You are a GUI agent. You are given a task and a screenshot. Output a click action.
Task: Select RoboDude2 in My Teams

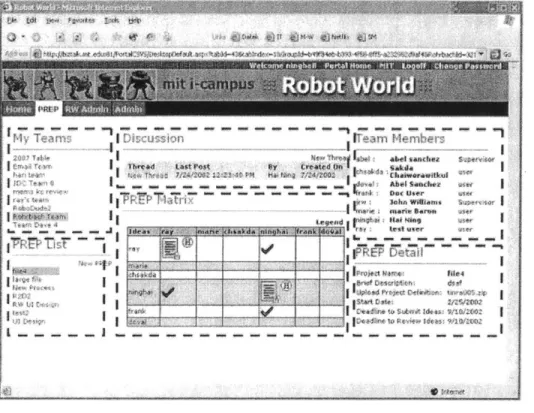(32, 208)
